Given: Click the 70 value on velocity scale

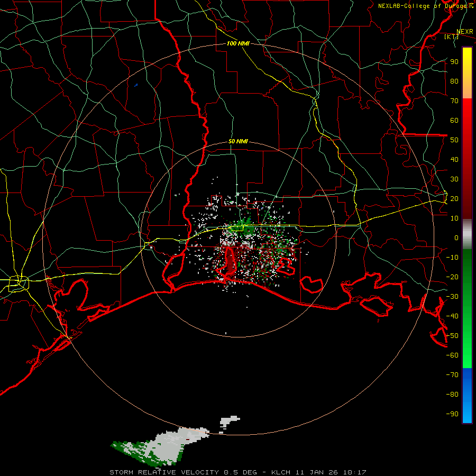Looking at the screenshot, I should (454, 101).
